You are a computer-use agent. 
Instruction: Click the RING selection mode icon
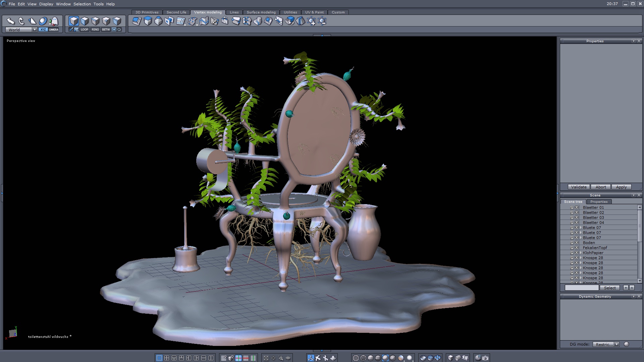click(x=95, y=29)
